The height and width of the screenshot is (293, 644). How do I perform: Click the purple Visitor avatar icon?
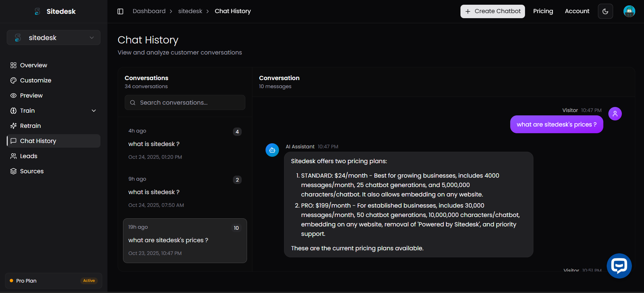(x=615, y=114)
